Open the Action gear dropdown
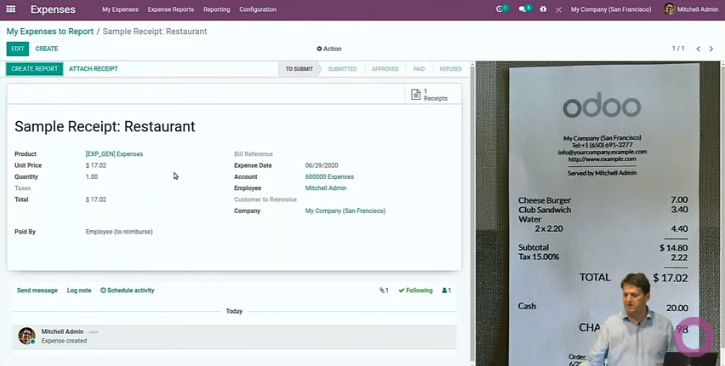The image size is (725, 366). coord(329,49)
